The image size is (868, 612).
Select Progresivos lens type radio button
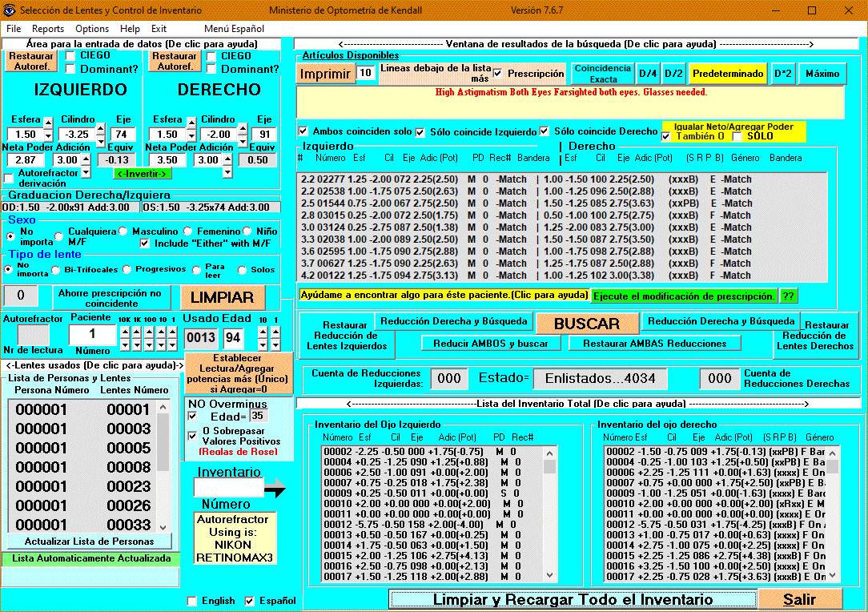[x=127, y=269]
